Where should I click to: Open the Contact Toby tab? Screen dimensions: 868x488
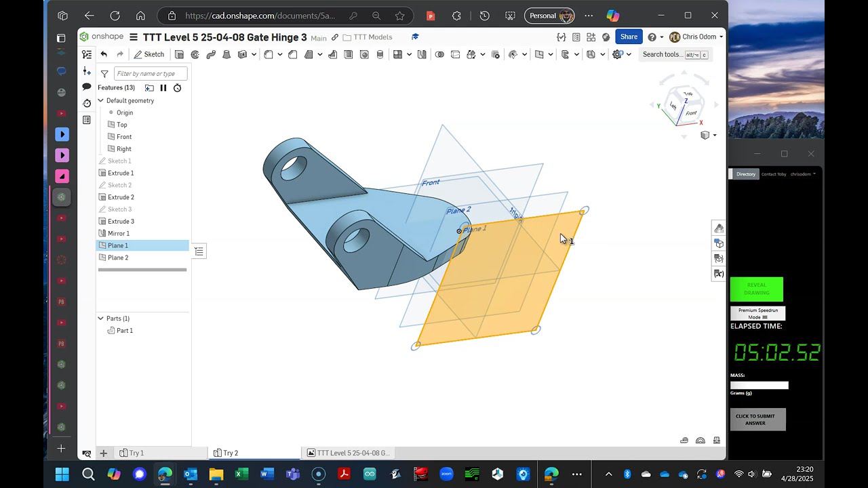point(774,174)
